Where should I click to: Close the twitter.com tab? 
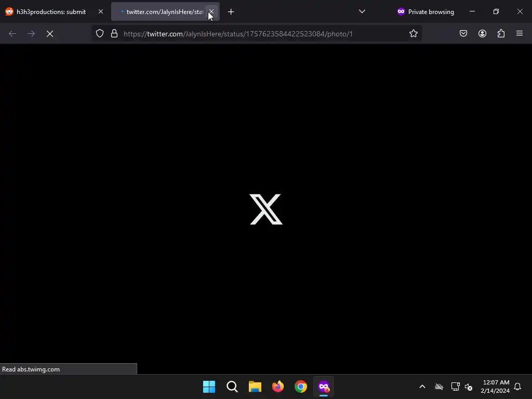(211, 11)
